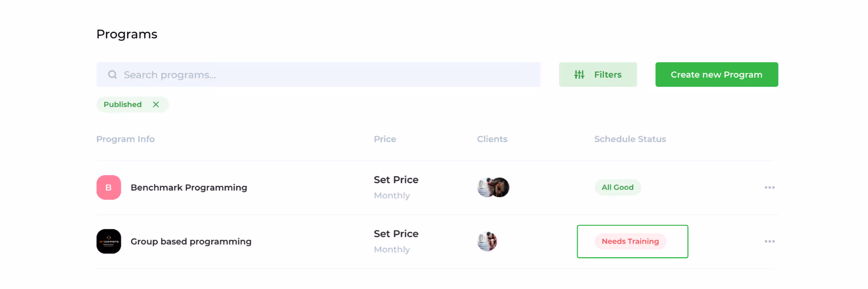
Task: Open Group based programming program
Action: pyautogui.click(x=191, y=241)
